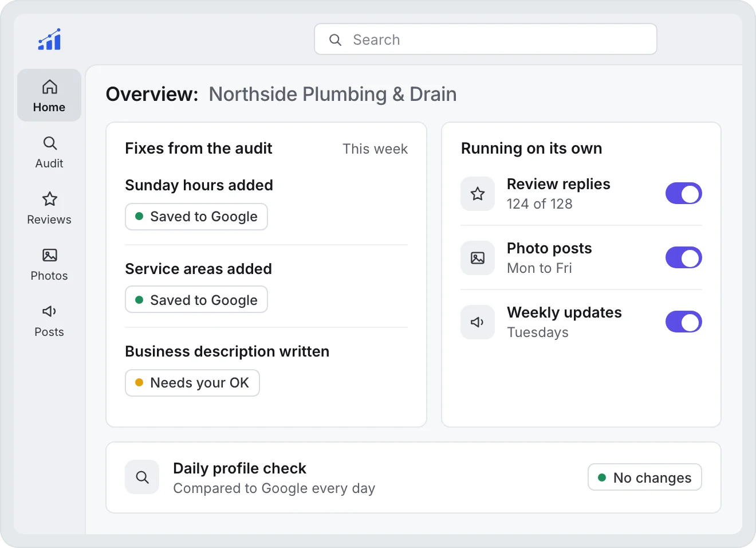
Task: Click the 124 of 128 count
Action: [540, 204]
